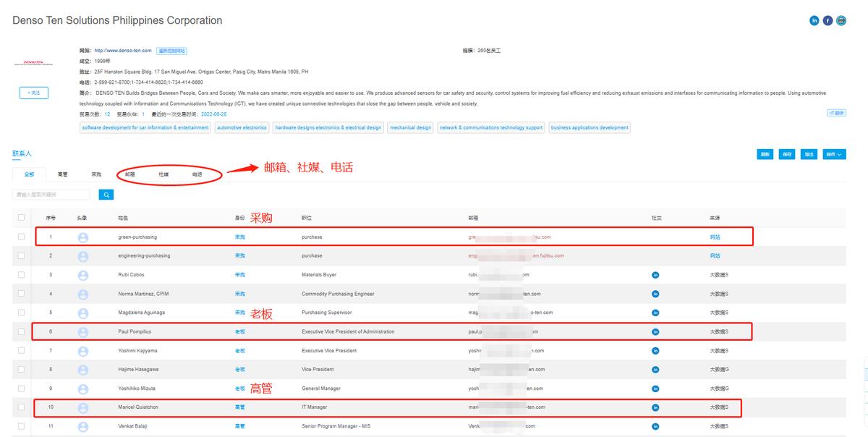Open the http://www.denso-ten.com link
Viewport: 868px width, 437px height.
123,51
